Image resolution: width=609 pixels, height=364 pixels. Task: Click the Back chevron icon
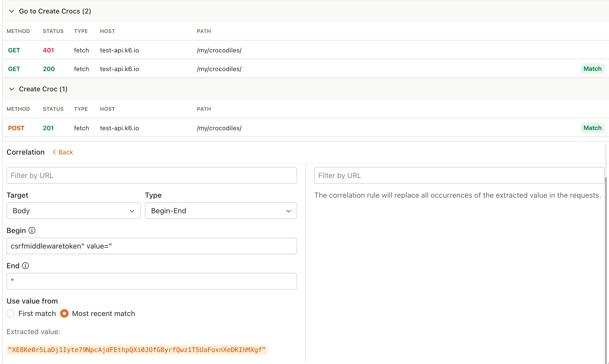[54, 152]
